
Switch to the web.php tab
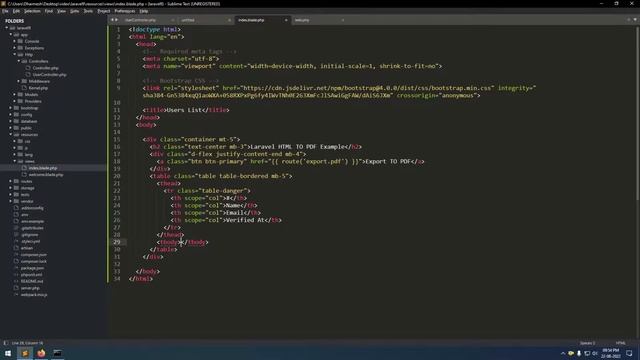click(x=302, y=20)
